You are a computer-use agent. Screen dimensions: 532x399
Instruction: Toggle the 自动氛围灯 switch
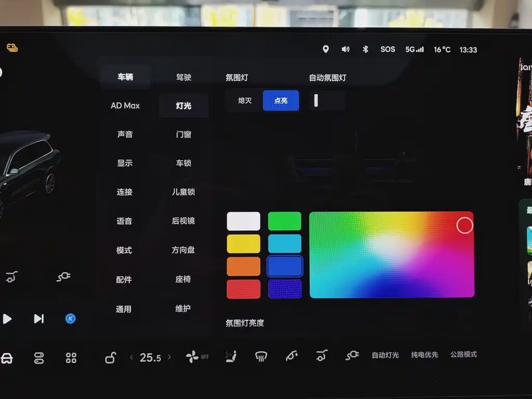(327, 100)
